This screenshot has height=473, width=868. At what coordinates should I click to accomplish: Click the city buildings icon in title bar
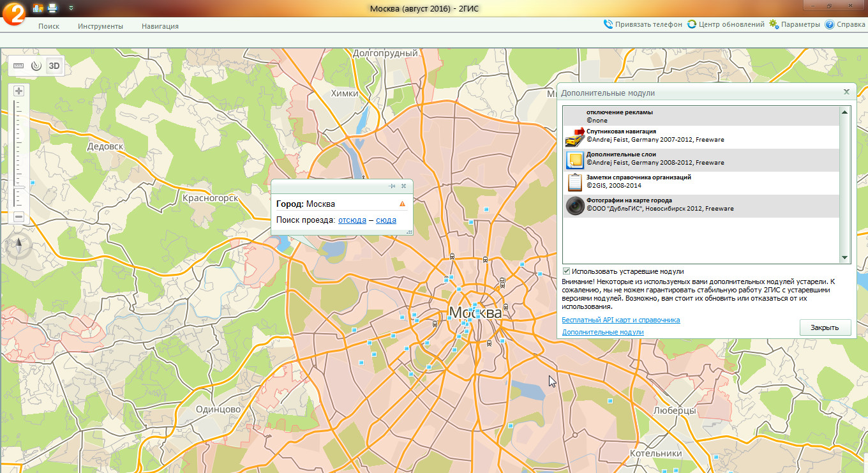[38, 8]
